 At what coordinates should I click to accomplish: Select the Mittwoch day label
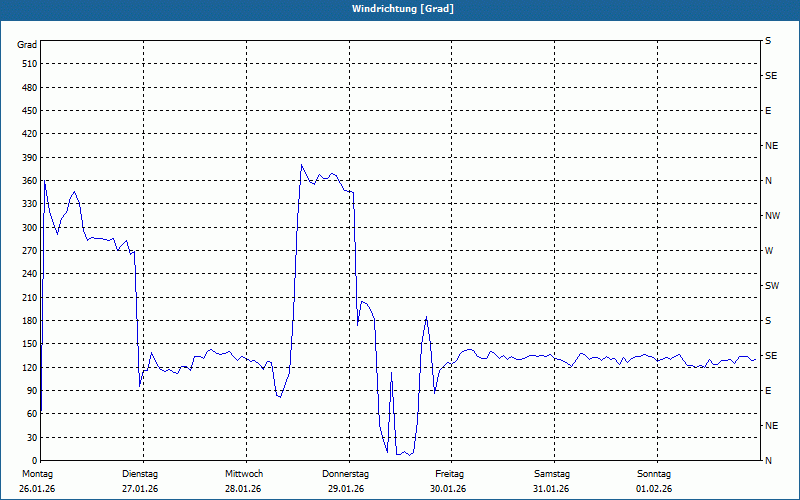244,474
